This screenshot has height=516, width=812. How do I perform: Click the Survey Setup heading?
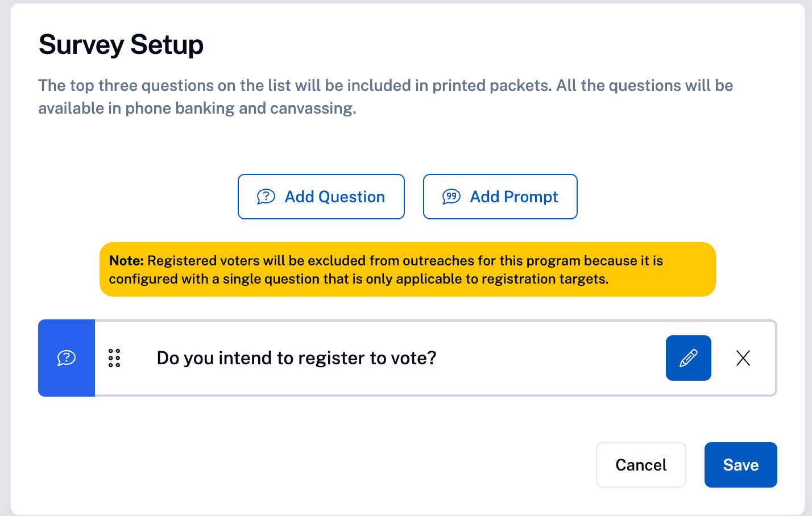click(121, 45)
